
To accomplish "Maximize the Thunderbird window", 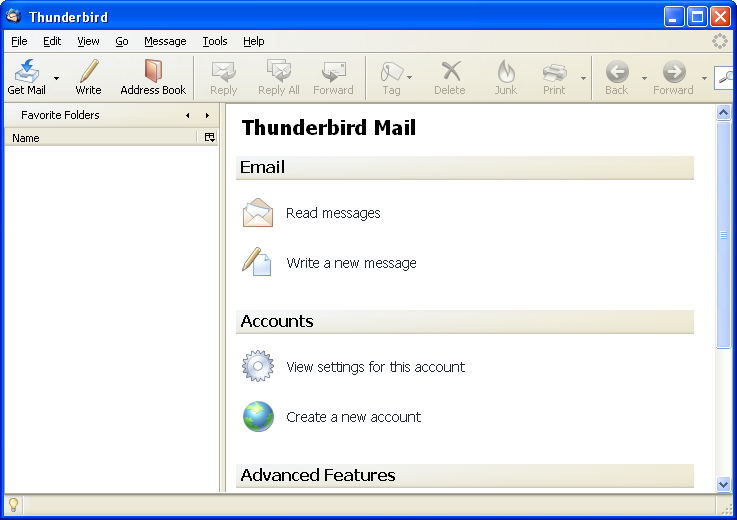I will 697,17.
